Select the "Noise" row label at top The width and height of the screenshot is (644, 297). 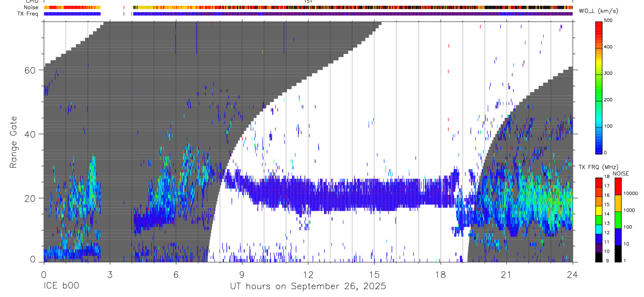point(31,7)
